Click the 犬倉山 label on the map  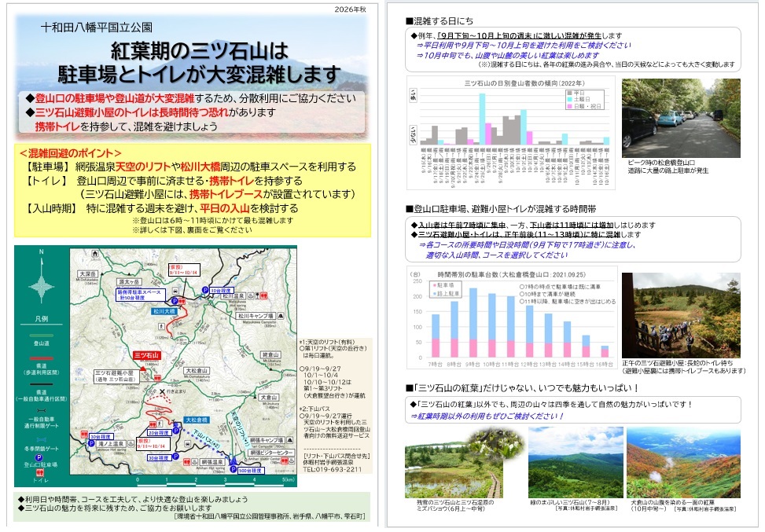270,398
